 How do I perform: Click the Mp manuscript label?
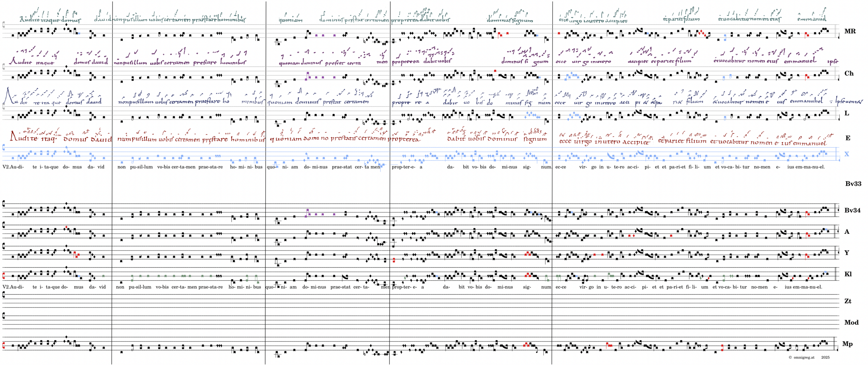point(847,344)
